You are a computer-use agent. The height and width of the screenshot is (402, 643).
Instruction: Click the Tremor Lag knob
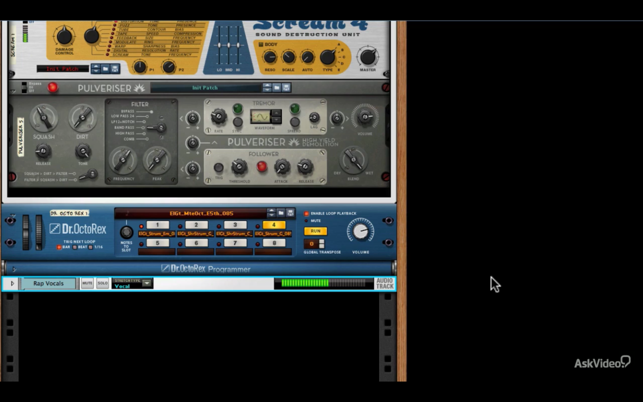point(314,118)
